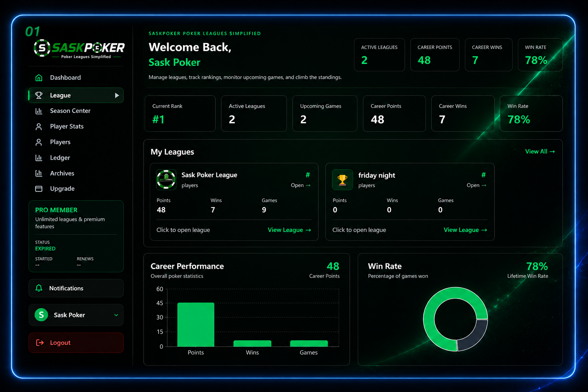Click the Player Stats person icon
This screenshot has width=588, height=392.
point(39,126)
